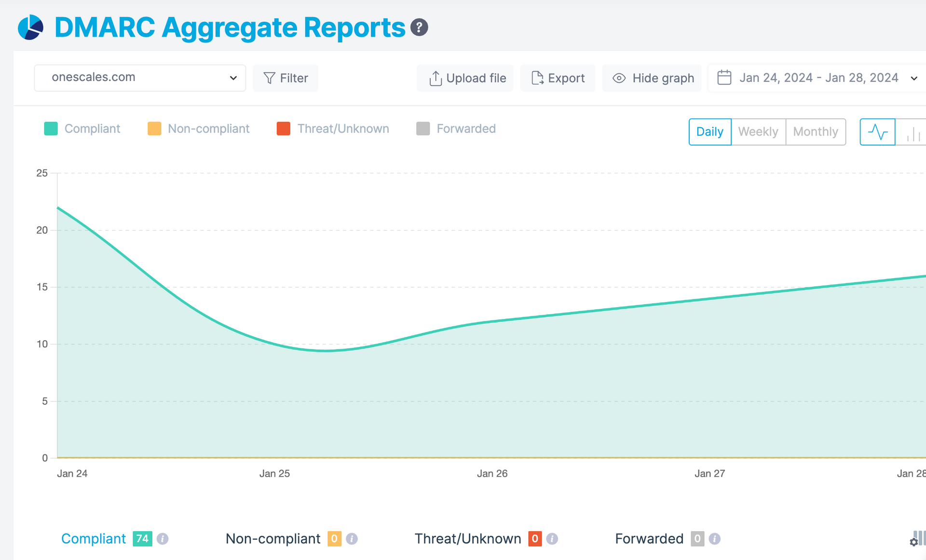Click the DMARC pie chart logo icon
The image size is (926, 560).
coord(30,27)
